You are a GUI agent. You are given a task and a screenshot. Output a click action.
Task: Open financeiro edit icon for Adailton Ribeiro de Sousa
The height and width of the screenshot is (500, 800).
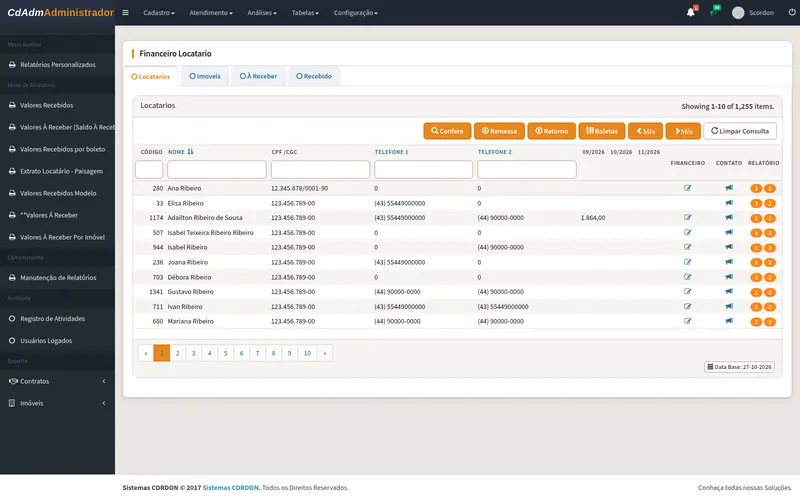[x=687, y=218]
